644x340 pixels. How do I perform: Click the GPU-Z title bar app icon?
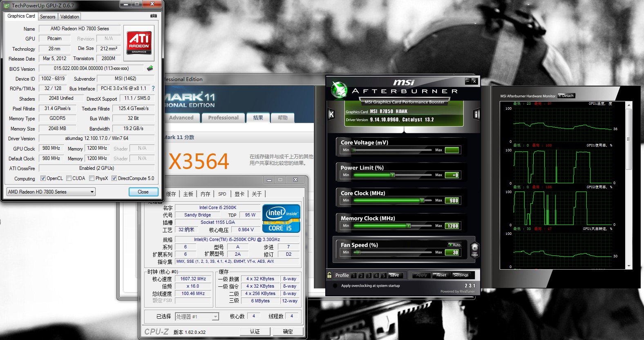(x=7, y=5)
